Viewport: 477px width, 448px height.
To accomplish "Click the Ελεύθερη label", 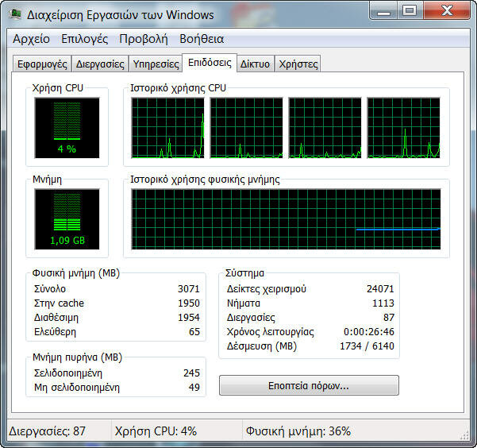I will (x=55, y=332).
